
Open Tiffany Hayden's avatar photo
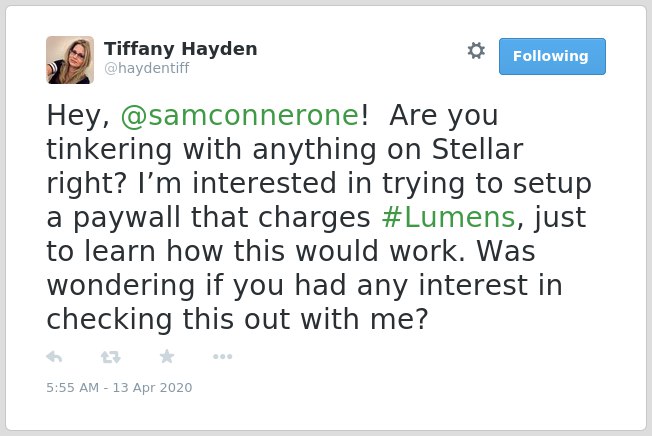pyautogui.click(x=70, y=60)
